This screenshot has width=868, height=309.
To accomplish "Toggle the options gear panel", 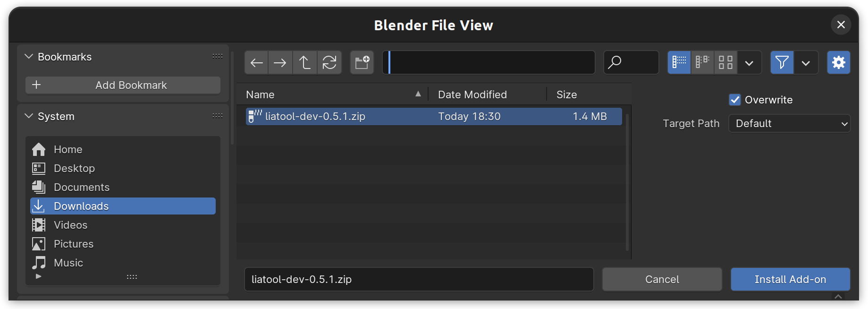I will (x=839, y=62).
